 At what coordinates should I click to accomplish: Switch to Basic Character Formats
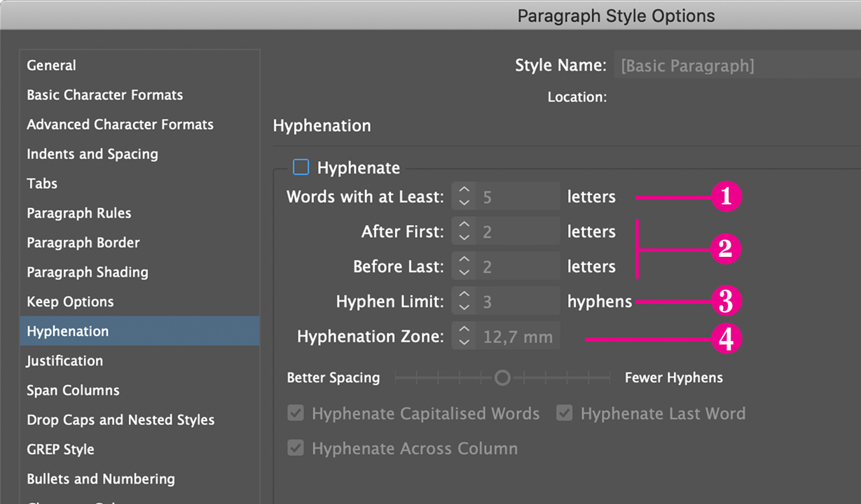104,94
